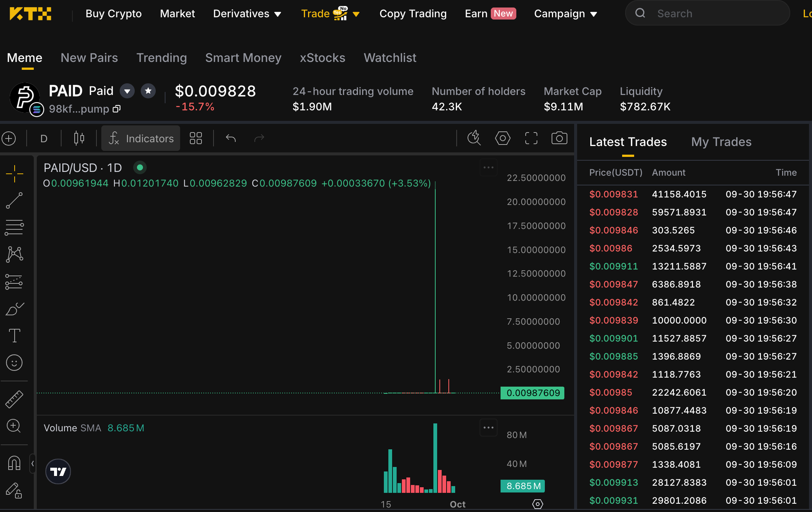Select the pattern drawing tool
The image size is (812, 512).
pyautogui.click(x=15, y=254)
